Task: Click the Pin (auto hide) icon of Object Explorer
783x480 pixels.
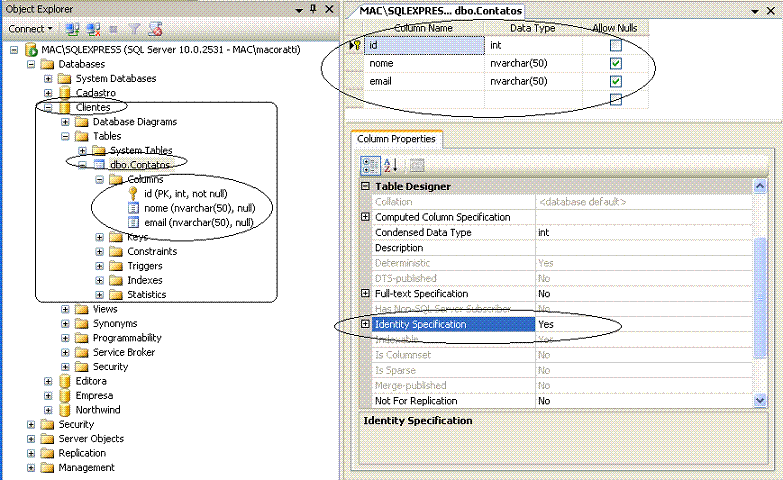Action: point(314,9)
